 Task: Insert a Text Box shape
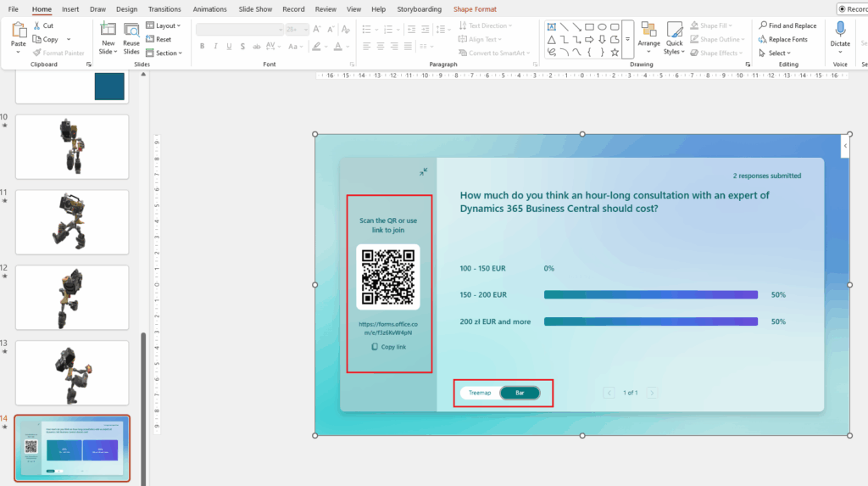click(x=551, y=26)
